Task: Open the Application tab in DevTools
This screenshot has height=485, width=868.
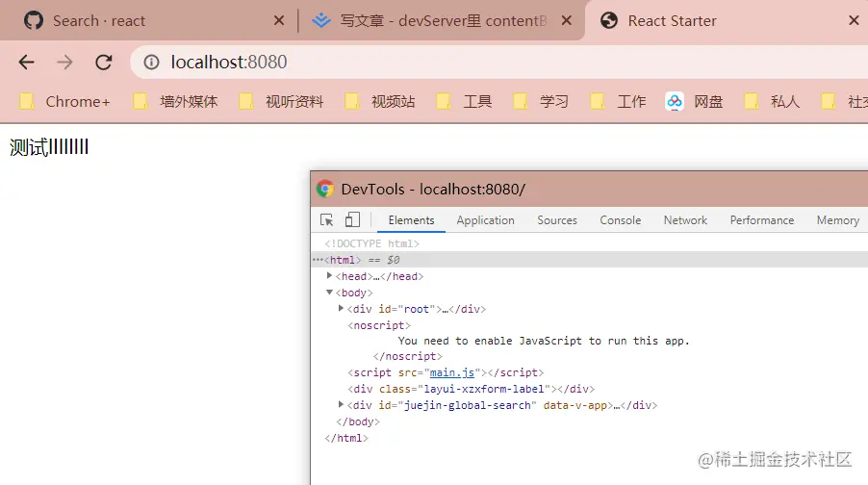Action: pyautogui.click(x=485, y=220)
